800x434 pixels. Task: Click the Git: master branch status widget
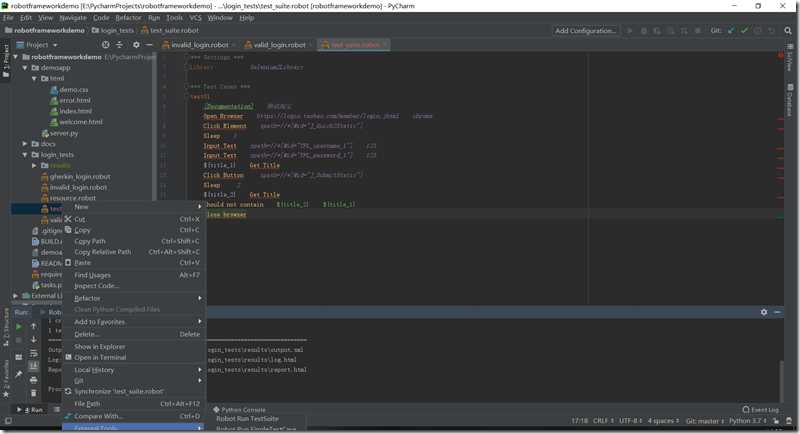(x=705, y=421)
